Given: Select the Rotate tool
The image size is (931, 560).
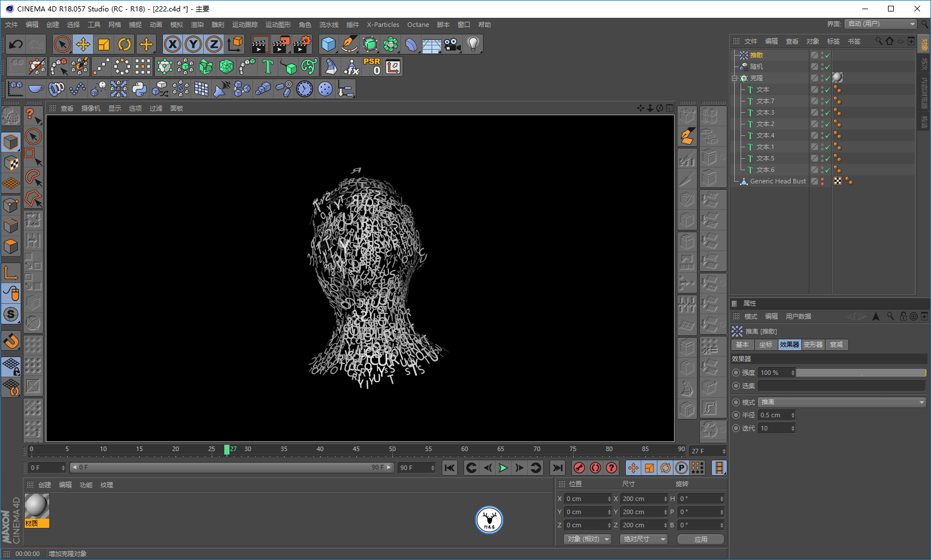Looking at the screenshot, I should click(x=124, y=44).
